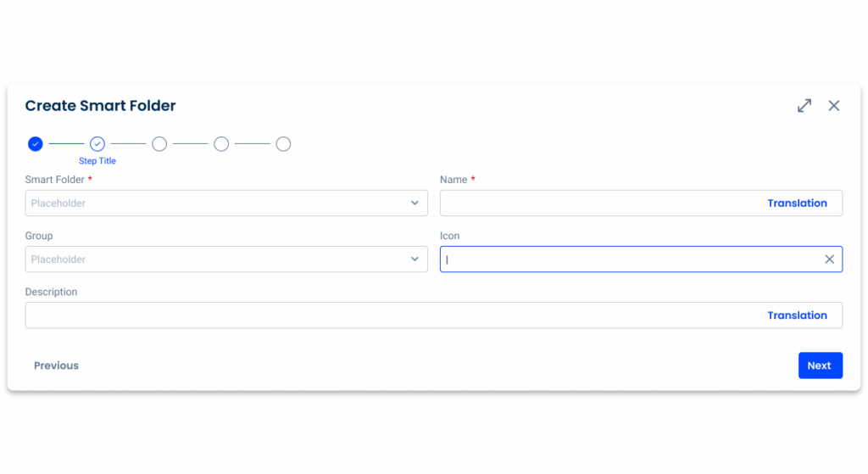Open the Smart Folder dropdown chevron
Screen dimensions: 868x474
pyautogui.click(x=415, y=204)
